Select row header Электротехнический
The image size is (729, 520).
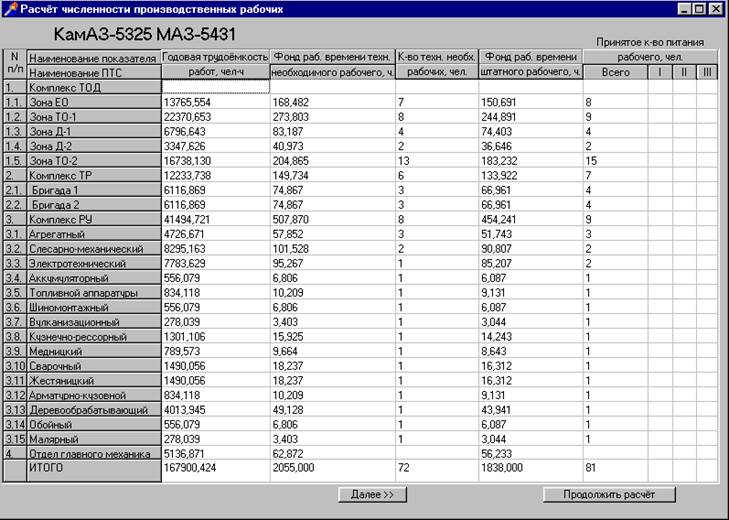94,263
